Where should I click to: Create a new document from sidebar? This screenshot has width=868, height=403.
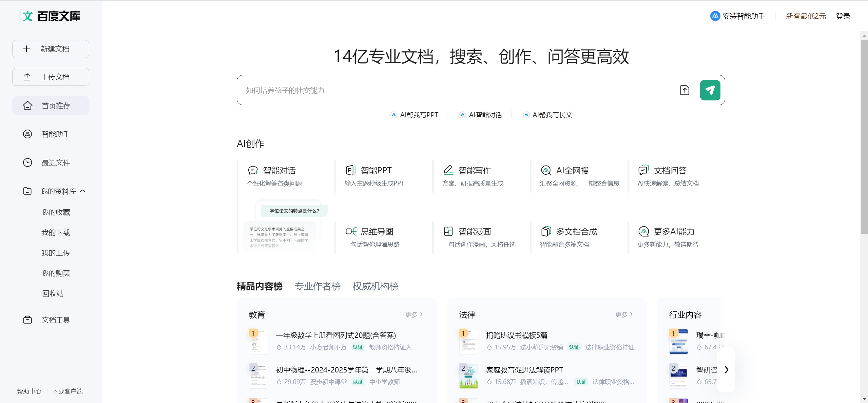pos(50,49)
